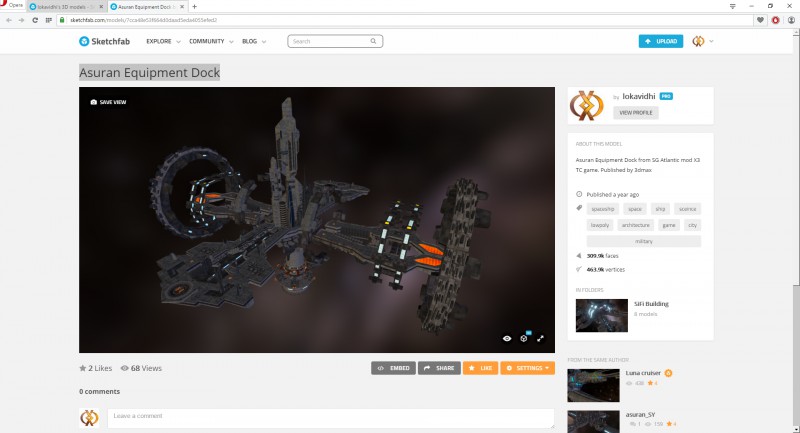Screen dimensions: 800x433
Task: Expand the COMMUNITY dropdown menu
Action: 211,41
